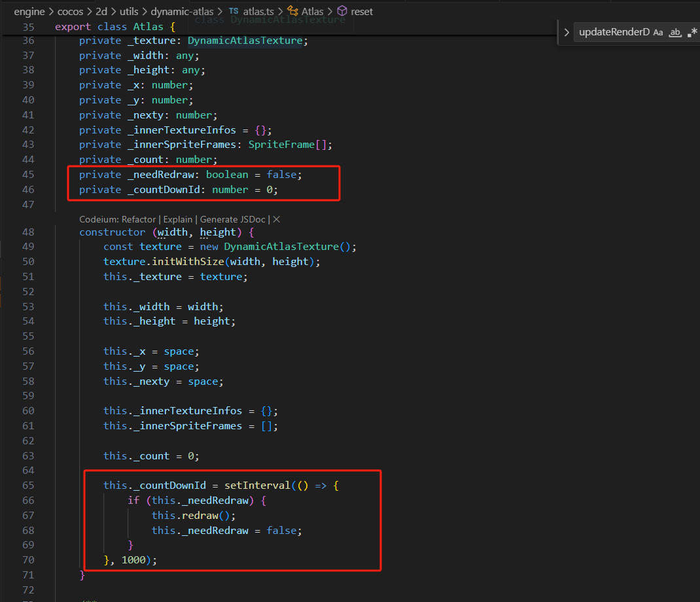Open the engine breadcrumb folder
Image resolution: width=700 pixels, height=602 pixels.
pos(29,12)
